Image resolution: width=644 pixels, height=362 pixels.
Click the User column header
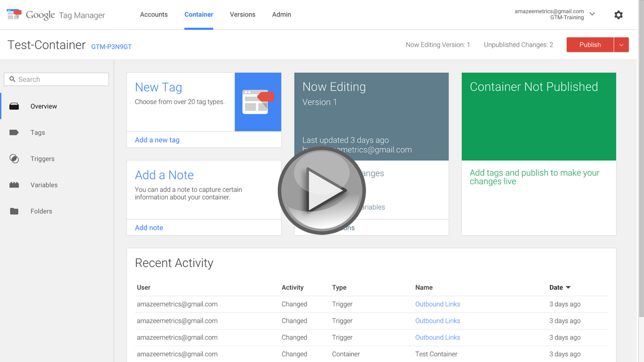coord(144,288)
